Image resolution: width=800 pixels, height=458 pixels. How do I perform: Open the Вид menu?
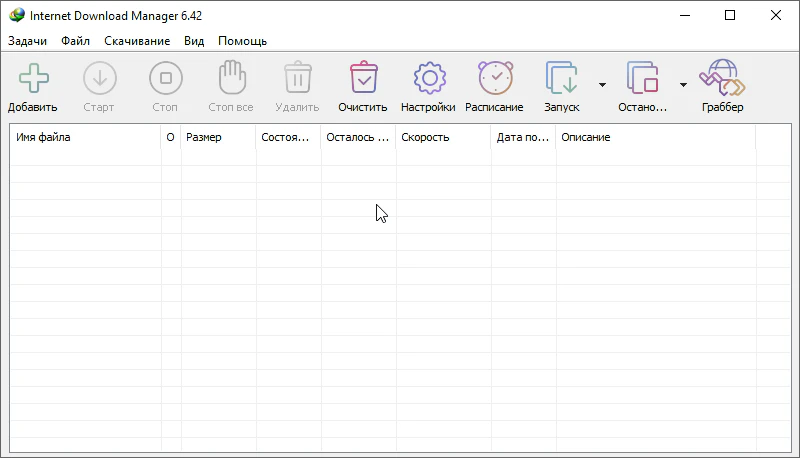[x=194, y=41]
